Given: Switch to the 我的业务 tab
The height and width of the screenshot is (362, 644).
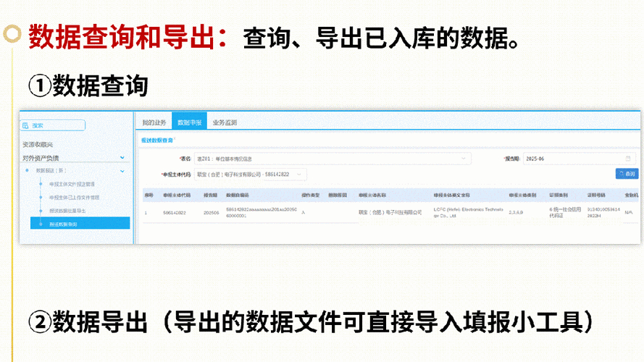Looking at the screenshot, I should tap(154, 122).
